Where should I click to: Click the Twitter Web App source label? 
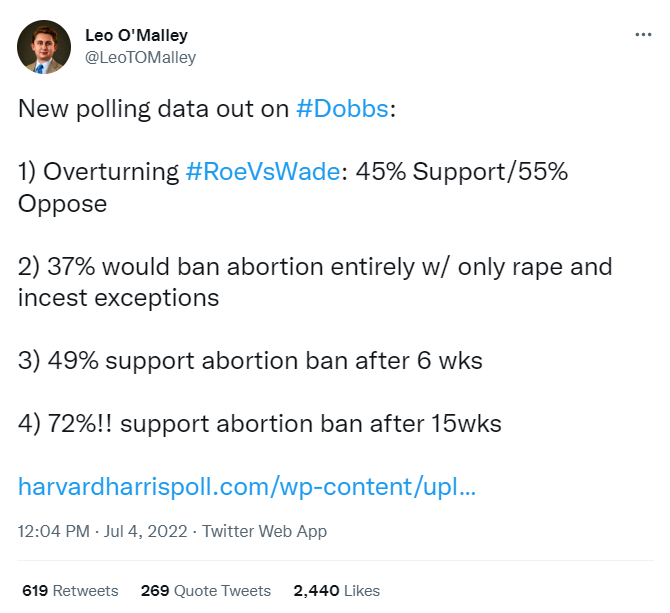pyautogui.click(x=265, y=531)
